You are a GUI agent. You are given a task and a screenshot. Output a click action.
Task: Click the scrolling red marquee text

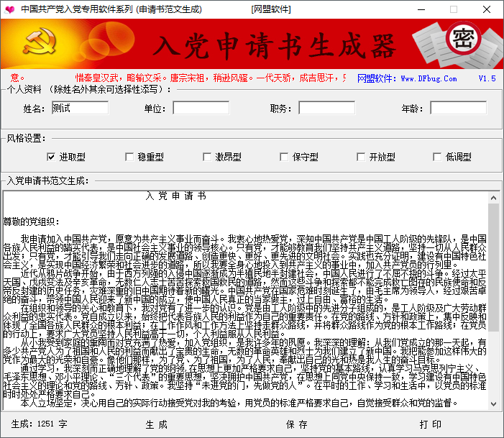(x=178, y=78)
